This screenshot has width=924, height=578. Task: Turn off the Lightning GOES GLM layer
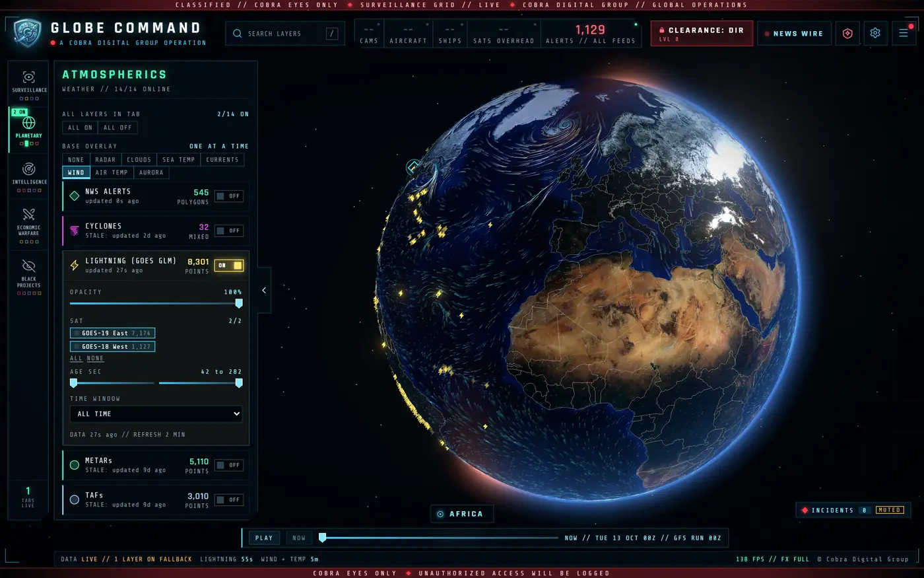tap(229, 266)
